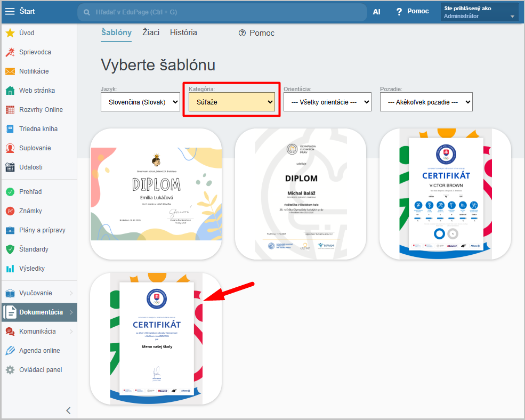Open Rozvrhy Online timetable icon

coord(10,110)
